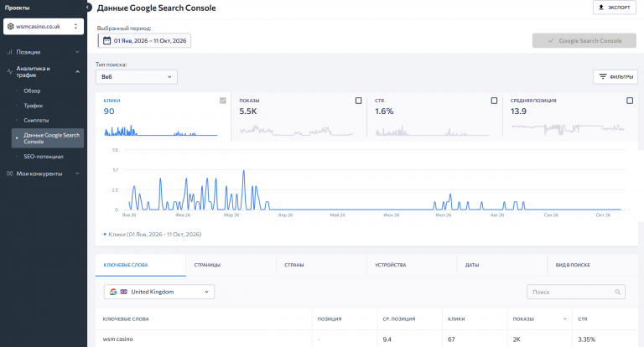Click the Google Search Console button
Image resolution: width=644 pixels, height=347 pixels.
click(584, 41)
